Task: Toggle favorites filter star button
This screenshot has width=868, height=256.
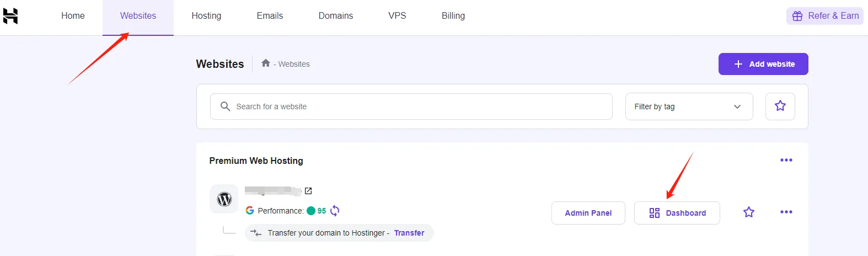Action: click(x=780, y=106)
